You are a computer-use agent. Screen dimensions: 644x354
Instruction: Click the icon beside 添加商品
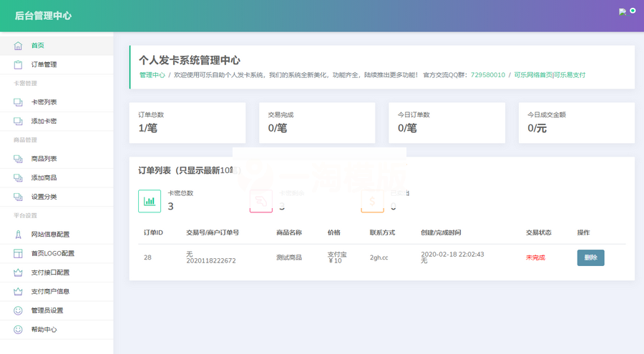point(18,178)
